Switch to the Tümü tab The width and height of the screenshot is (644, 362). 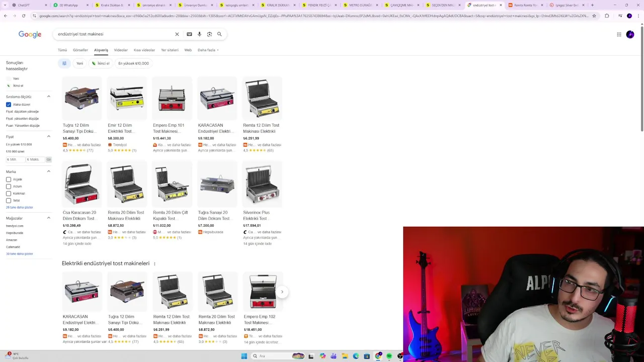(x=62, y=50)
